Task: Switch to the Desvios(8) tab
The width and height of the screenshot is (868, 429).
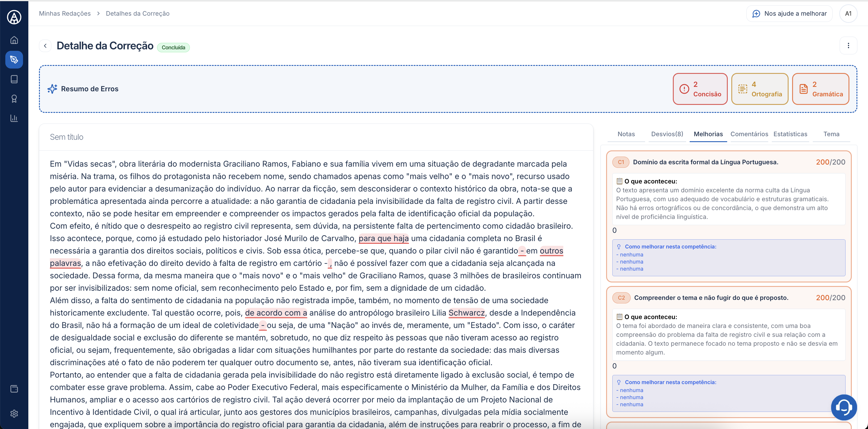Action: coord(667,134)
